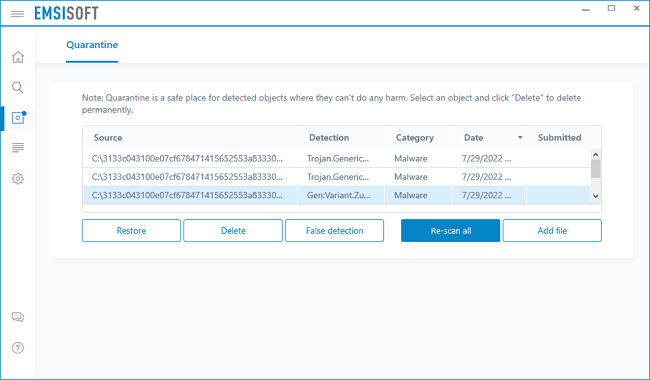650x380 pixels.
Task: Sort by the Category column header
Action: point(415,138)
